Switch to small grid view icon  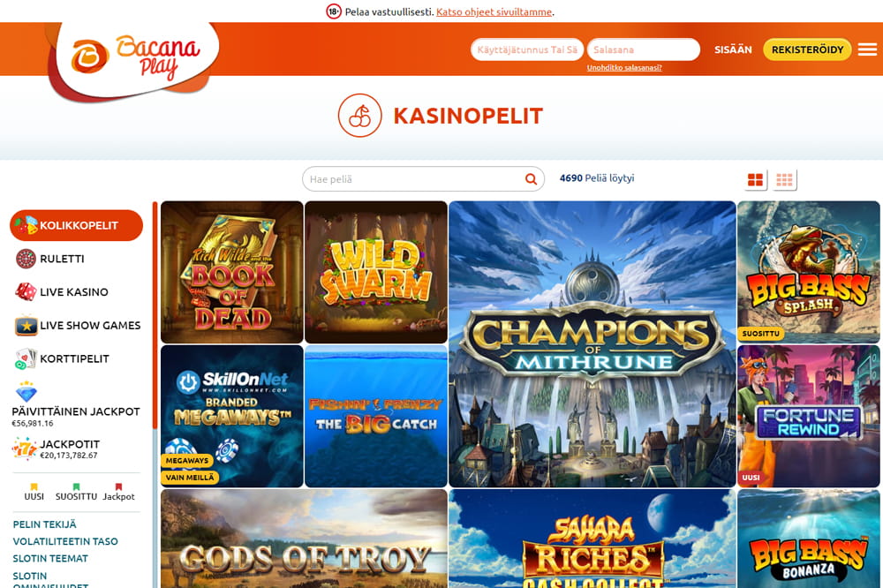pyautogui.click(x=784, y=180)
